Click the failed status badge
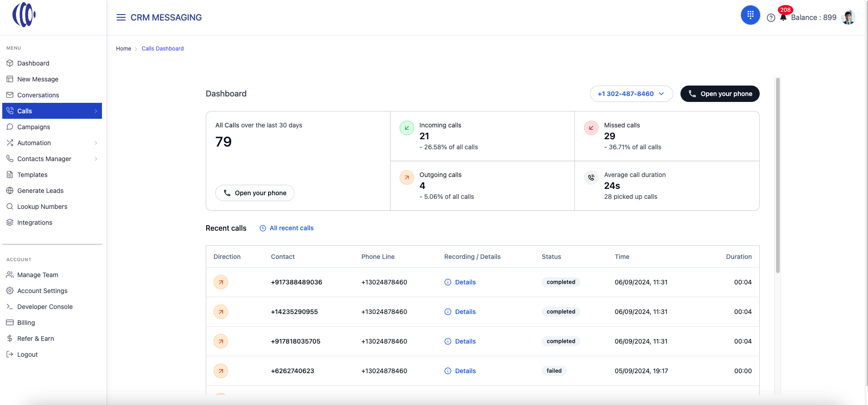Image resolution: width=868 pixels, height=405 pixels. (554, 371)
